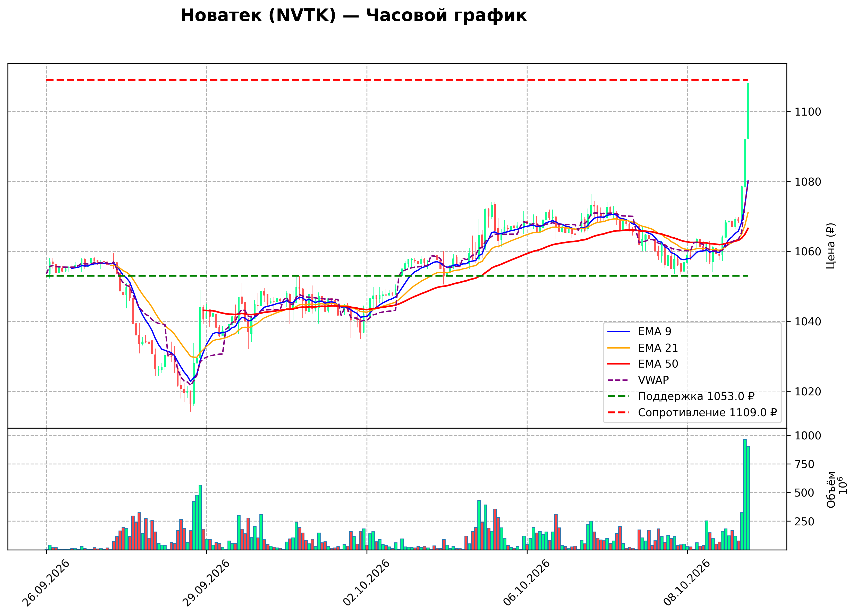Click the 02.10.2026 date axis label
This screenshot has height=616, width=857.
point(366,583)
